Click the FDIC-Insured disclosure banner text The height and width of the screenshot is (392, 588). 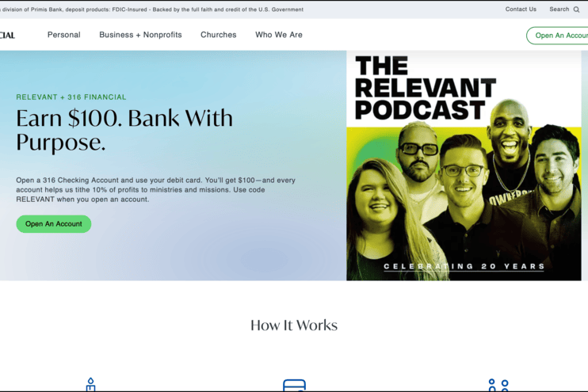[x=152, y=10]
